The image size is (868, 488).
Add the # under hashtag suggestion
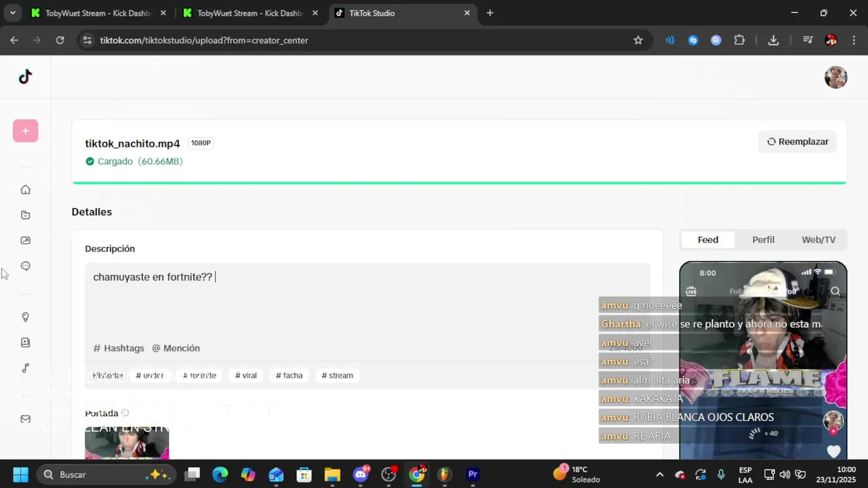click(150, 375)
